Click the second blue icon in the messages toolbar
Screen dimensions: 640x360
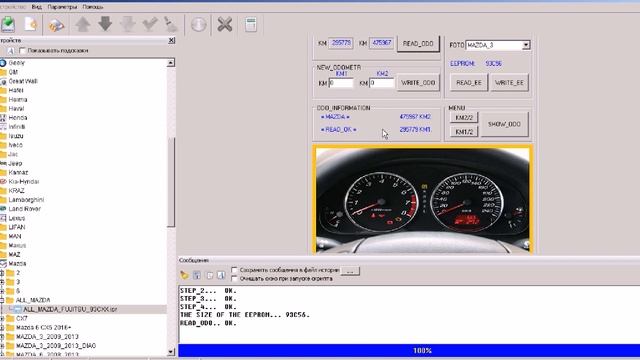pyautogui.click(x=197, y=276)
